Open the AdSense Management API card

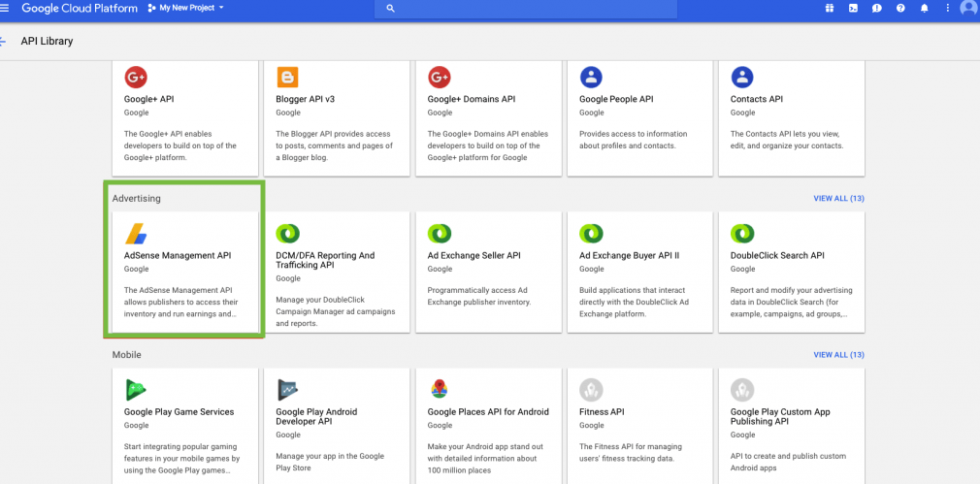183,272
